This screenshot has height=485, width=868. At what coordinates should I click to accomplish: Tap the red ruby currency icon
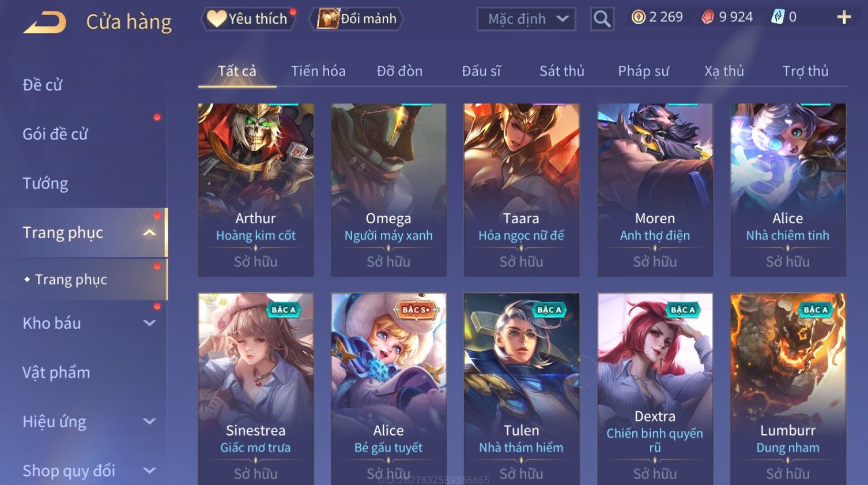tap(708, 17)
